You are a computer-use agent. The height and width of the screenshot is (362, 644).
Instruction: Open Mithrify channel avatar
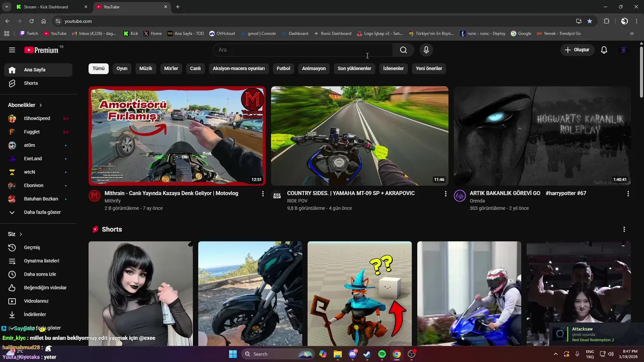point(95,196)
